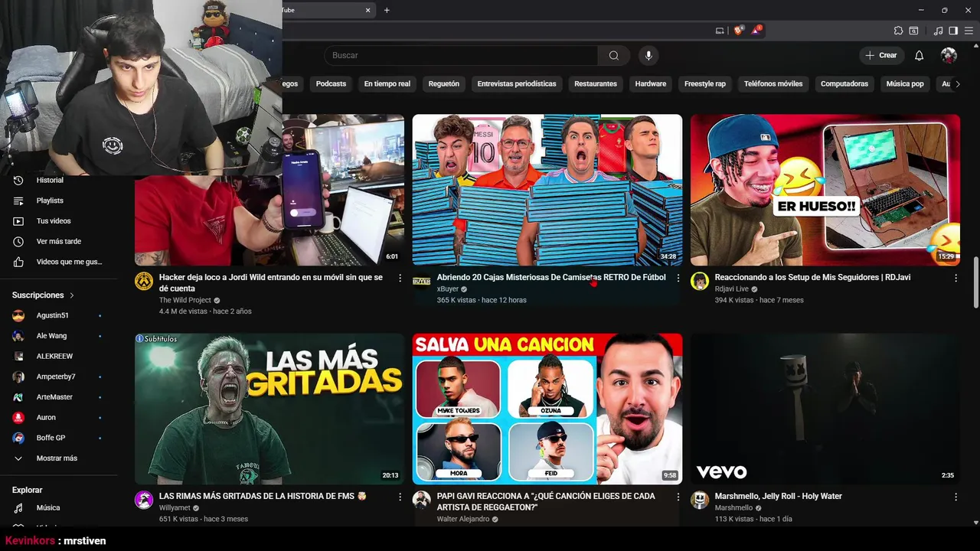Open options for Abriendo 20 Cajas video
The height and width of the screenshot is (551, 980).
coord(678,278)
